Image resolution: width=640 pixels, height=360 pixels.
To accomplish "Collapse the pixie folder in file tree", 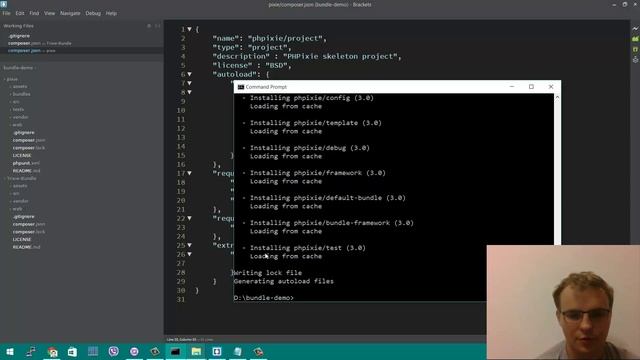I will [12, 79].
